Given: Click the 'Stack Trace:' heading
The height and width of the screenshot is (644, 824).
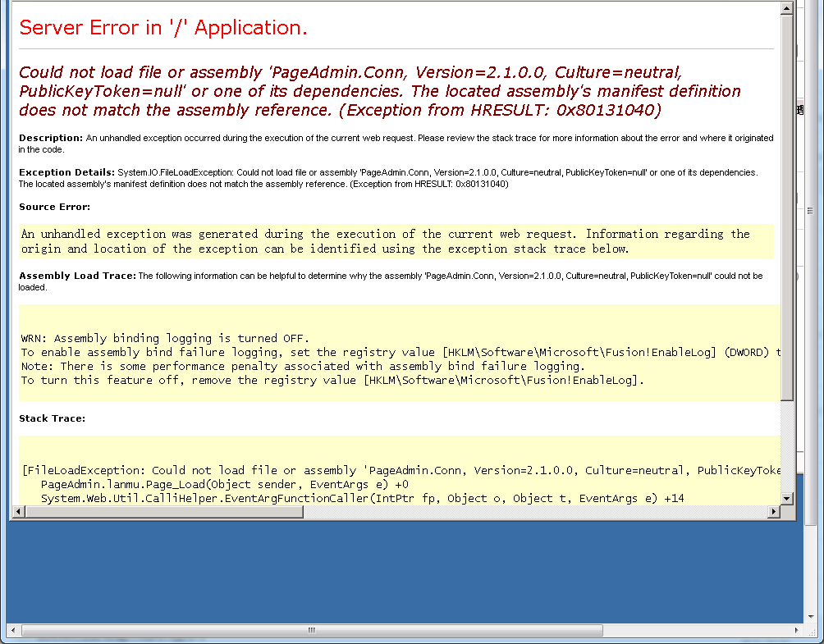Looking at the screenshot, I should coord(52,418).
